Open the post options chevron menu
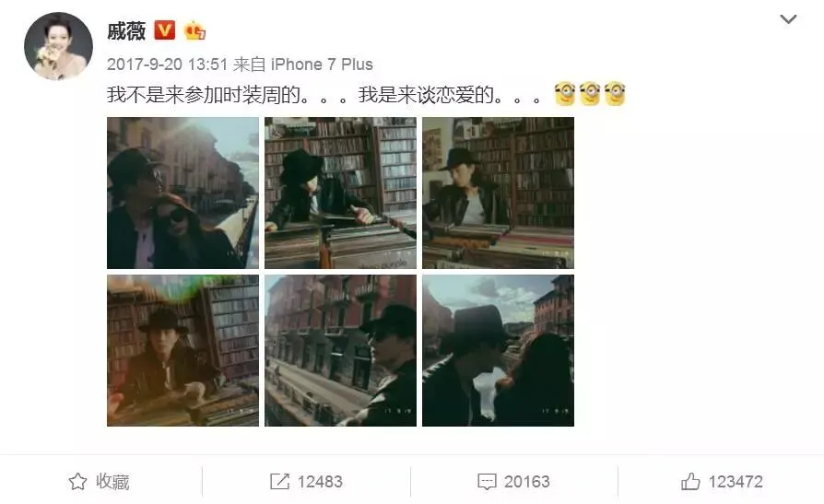The height and width of the screenshot is (504, 824). [x=788, y=19]
